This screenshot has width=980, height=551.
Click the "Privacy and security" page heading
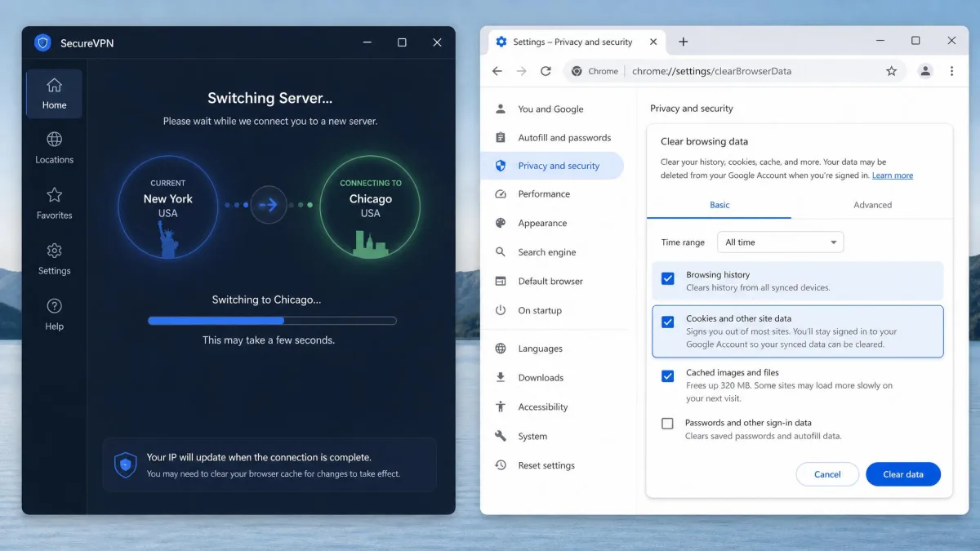692,108
